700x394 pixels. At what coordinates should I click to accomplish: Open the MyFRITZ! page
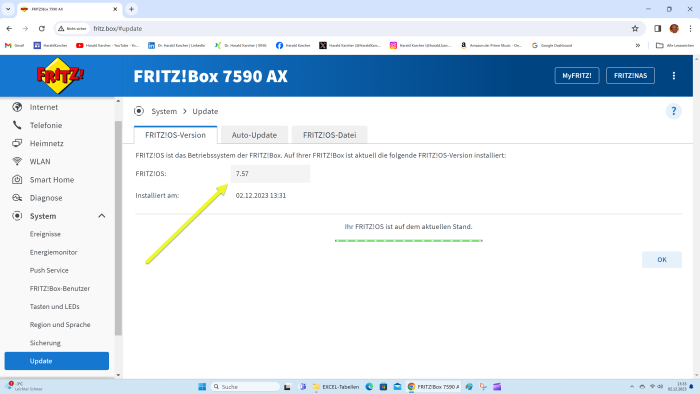[x=577, y=75]
